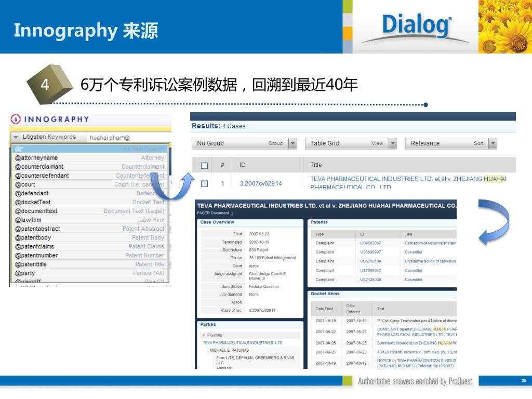
Task: Click the keyword search field with huahai phar*@
Action: point(129,138)
